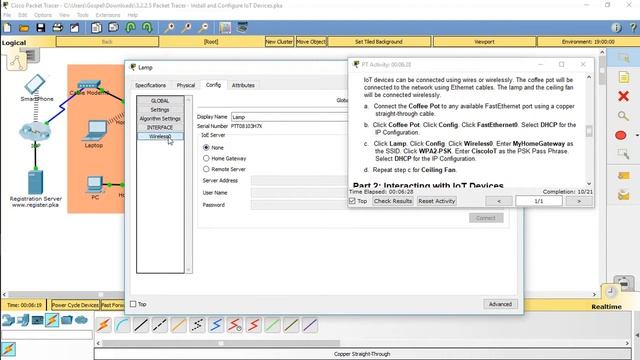The width and height of the screenshot is (640, 360).
Task: Click the Zoom In magnifier icon
Action: click(x=169, y=28)
